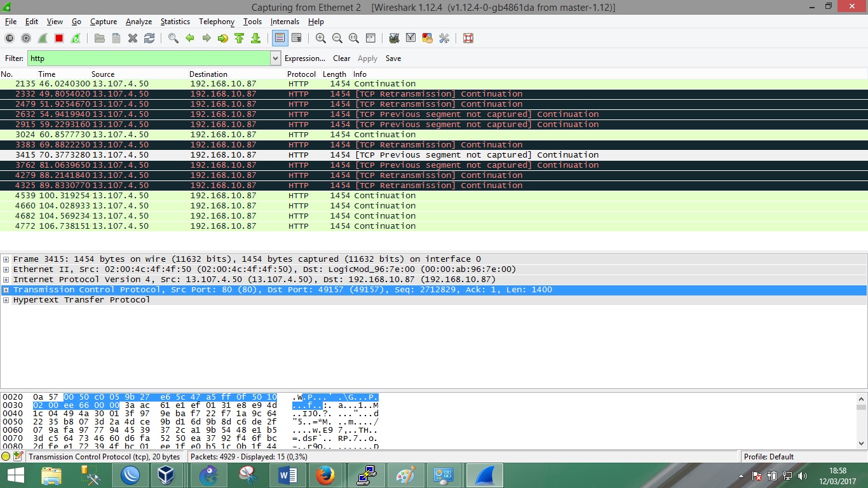Open the Telephony menu
The height and width of the screenshot is (488, 868).
[217, 22]
